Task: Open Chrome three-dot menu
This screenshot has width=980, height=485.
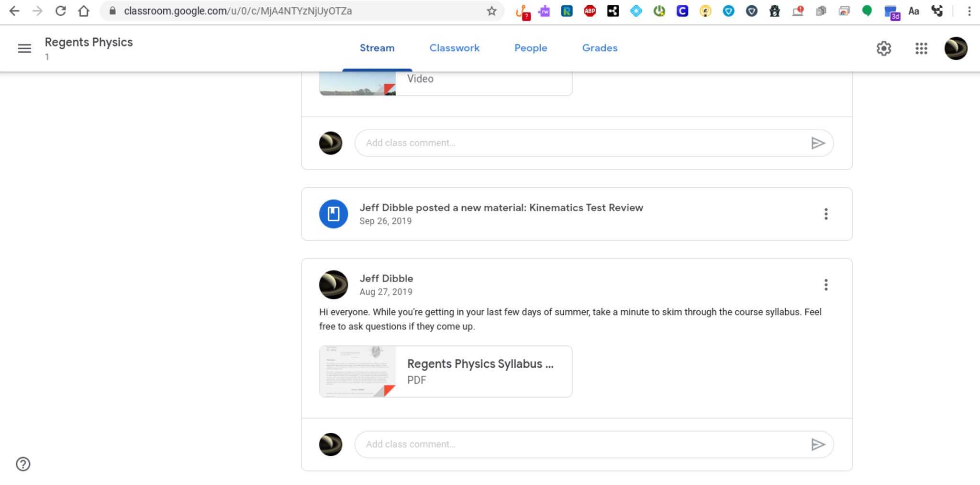Action: coord(969,11)
